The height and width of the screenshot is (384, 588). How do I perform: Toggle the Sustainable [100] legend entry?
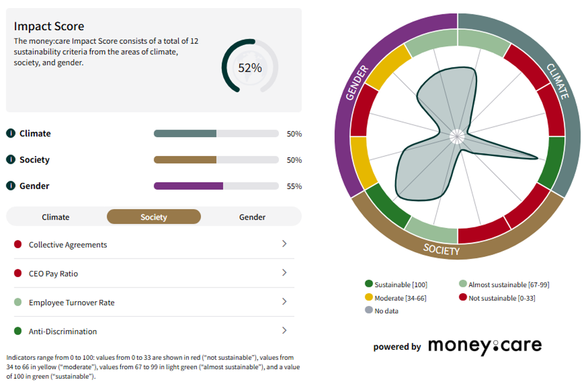pyautogui.click(x=396, y=284)
